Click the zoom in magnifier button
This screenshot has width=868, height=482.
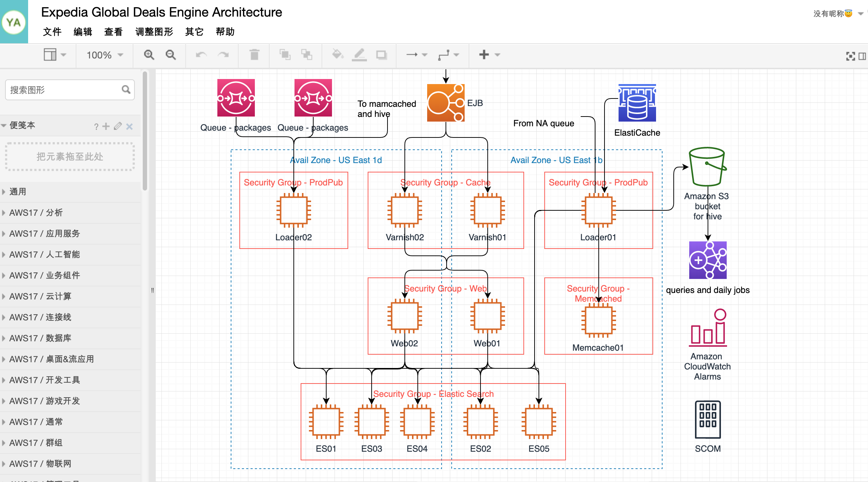pos(149,54)
